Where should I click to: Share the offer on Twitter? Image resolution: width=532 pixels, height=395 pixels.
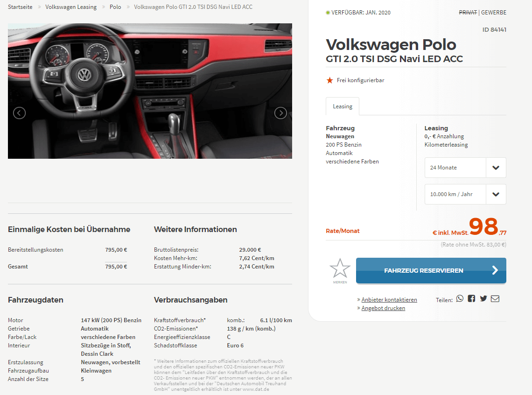483,299
